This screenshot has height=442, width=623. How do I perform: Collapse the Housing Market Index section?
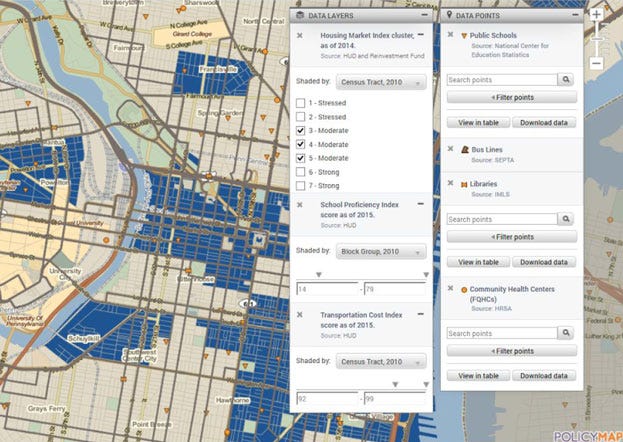tap(421, 35)
